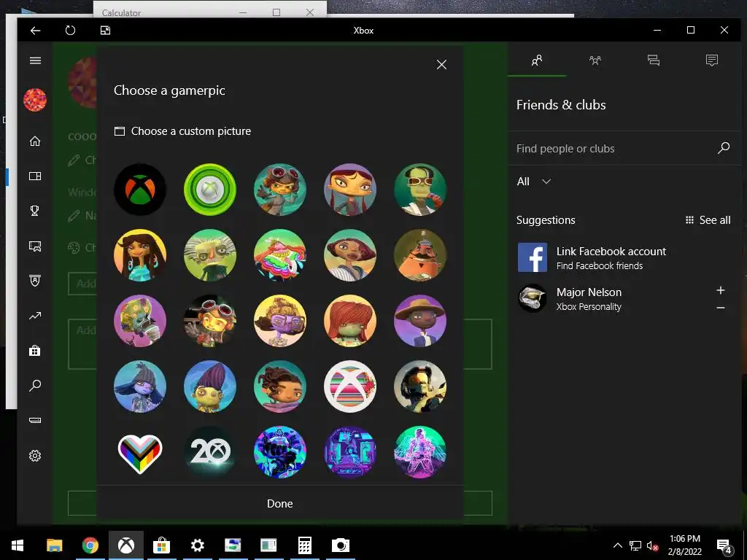Open Search magnifier icon in sidebar
Viewport: 747px width, 560px height.
(35, 385)
